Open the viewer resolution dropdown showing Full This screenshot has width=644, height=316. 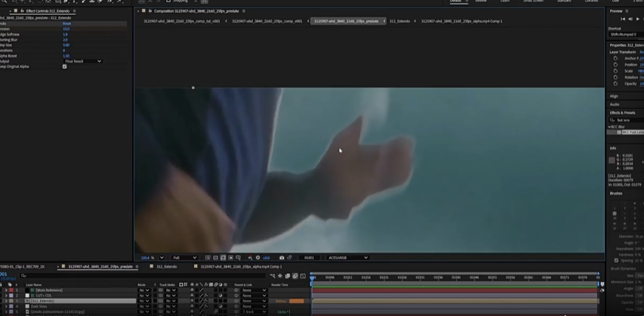[x=185, y=258]
